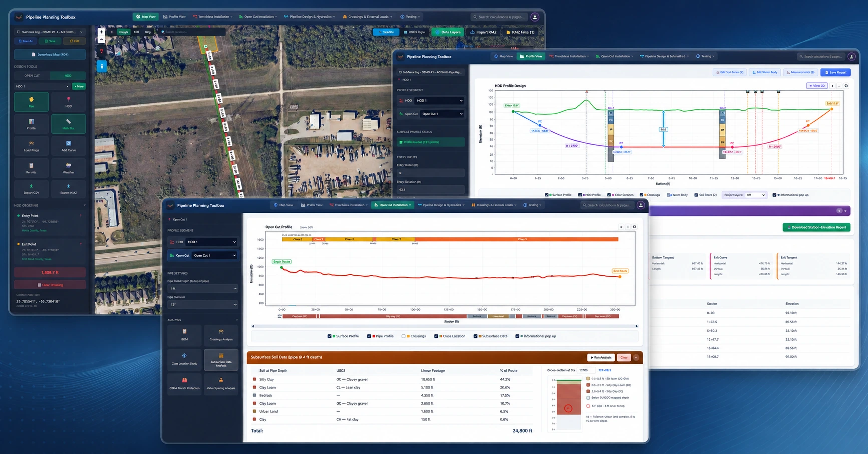Toggle the Class Location checkbox
The height and width of the screenshot is (454, 868).
coord(436,336)
